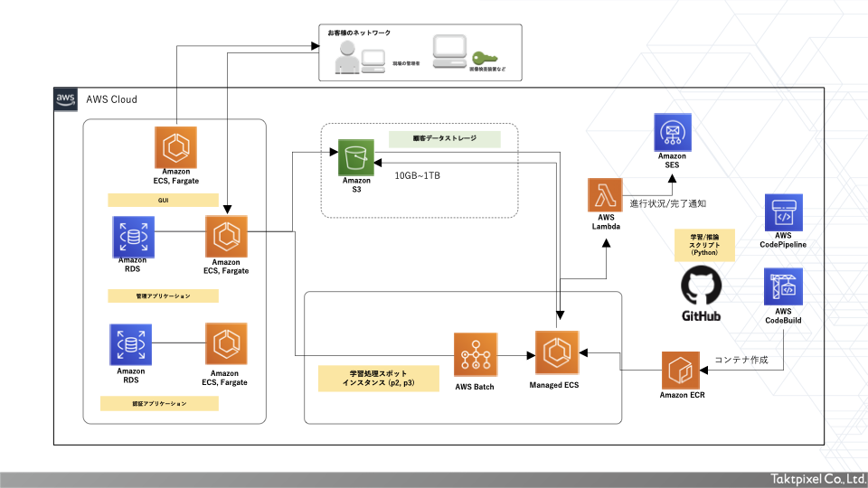868x488 pixels.
Task: Click the Amazon SES icon
Action: pos(673,132)
